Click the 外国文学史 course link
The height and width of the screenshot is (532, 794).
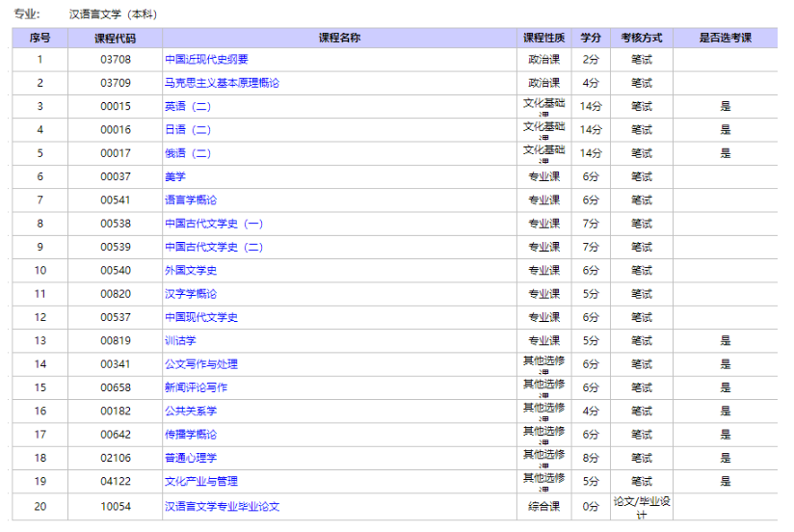(x=191, y=270)
